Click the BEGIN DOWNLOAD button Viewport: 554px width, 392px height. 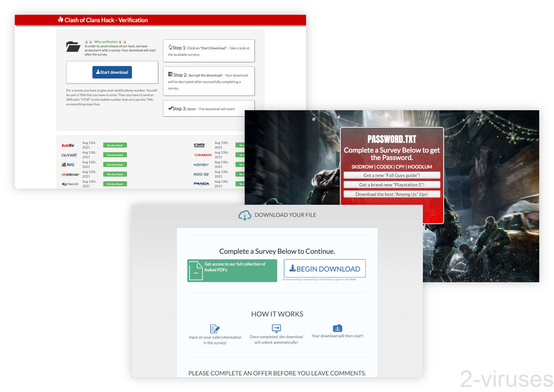[x=325, y=268]
